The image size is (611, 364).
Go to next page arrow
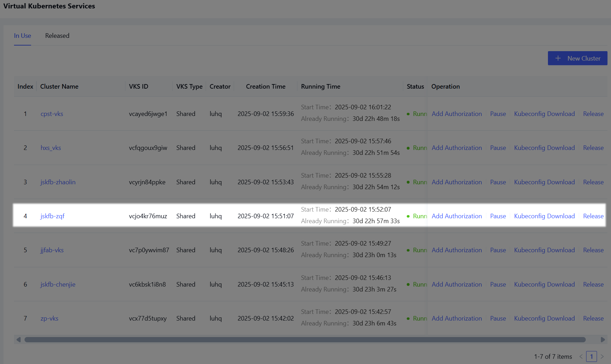[602, 357]
